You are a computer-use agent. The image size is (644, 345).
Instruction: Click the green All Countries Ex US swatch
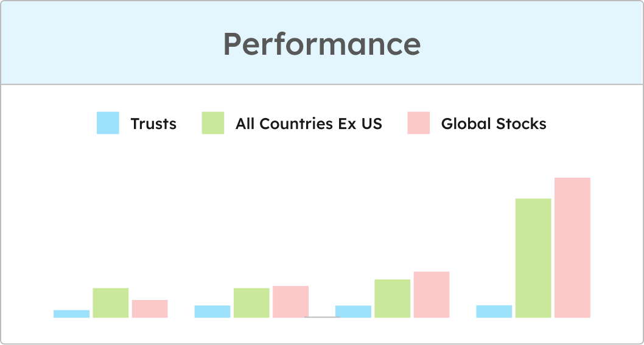213,123
